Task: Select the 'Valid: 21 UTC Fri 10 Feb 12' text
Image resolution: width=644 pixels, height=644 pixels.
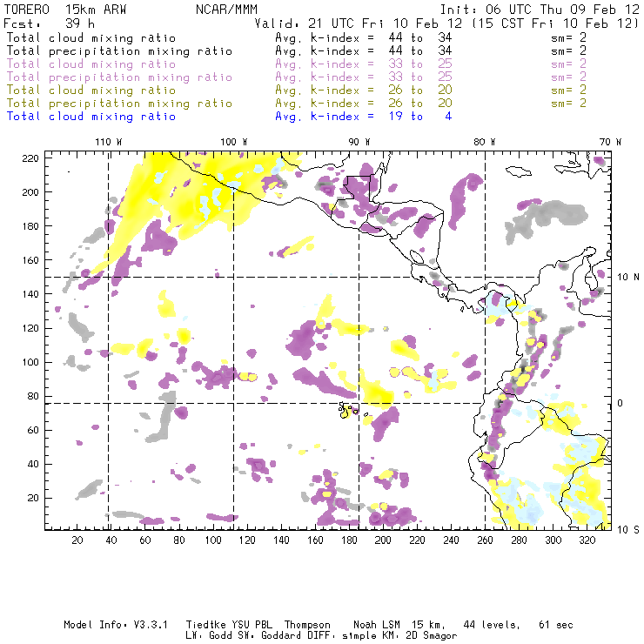Action: [x=359, y=23]
